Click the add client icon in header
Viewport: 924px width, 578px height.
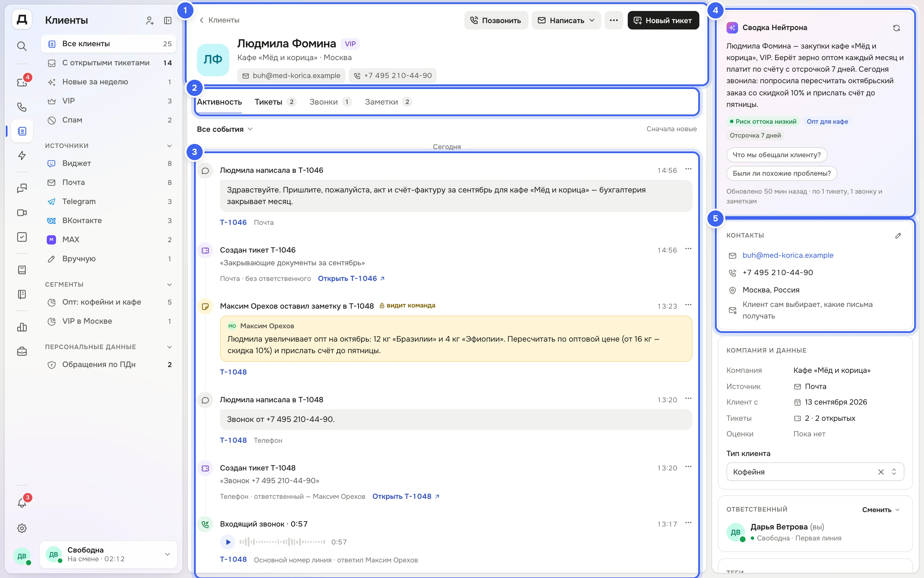[150, 21]
